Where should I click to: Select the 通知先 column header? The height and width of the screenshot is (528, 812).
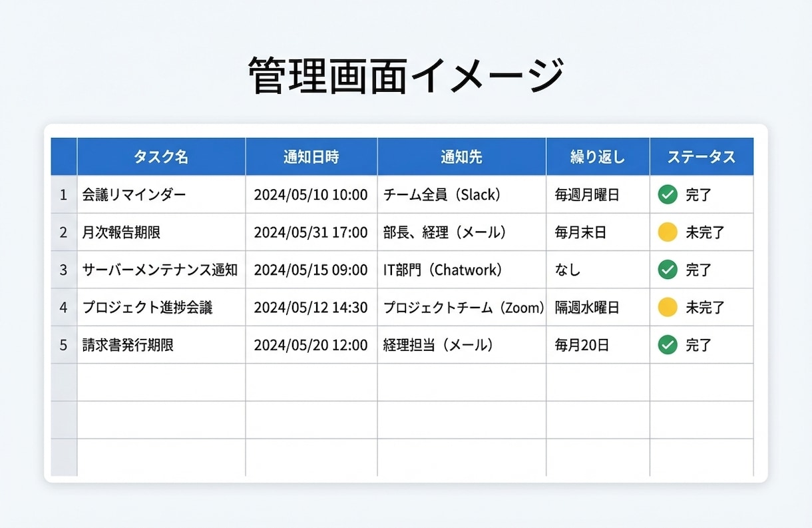click(x=462, y=156)
